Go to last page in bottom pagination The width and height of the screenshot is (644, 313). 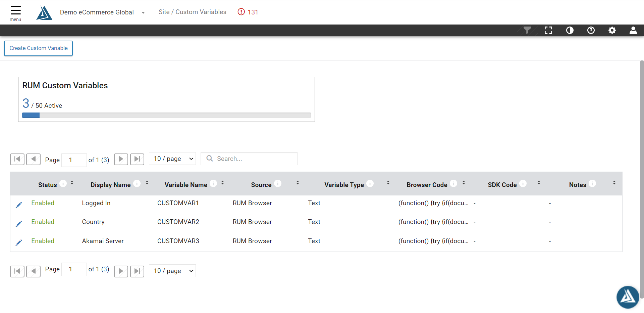[x=137, y=271]
